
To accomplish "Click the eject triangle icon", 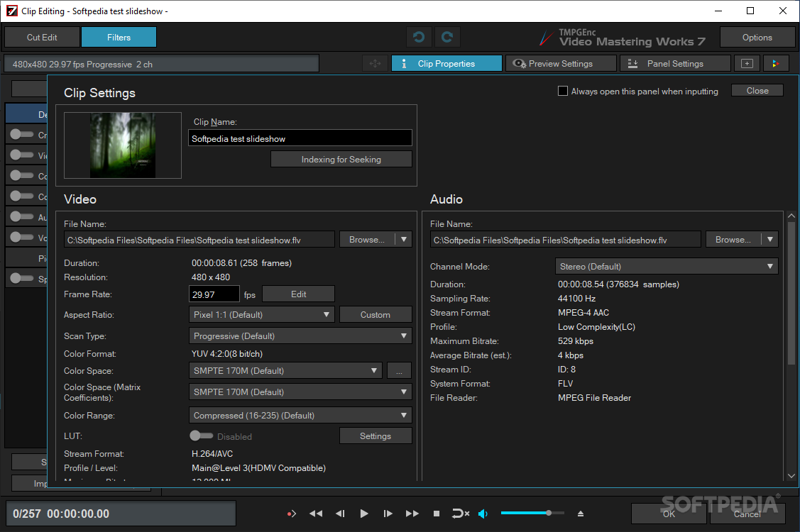I will click(x=580, y=514).
